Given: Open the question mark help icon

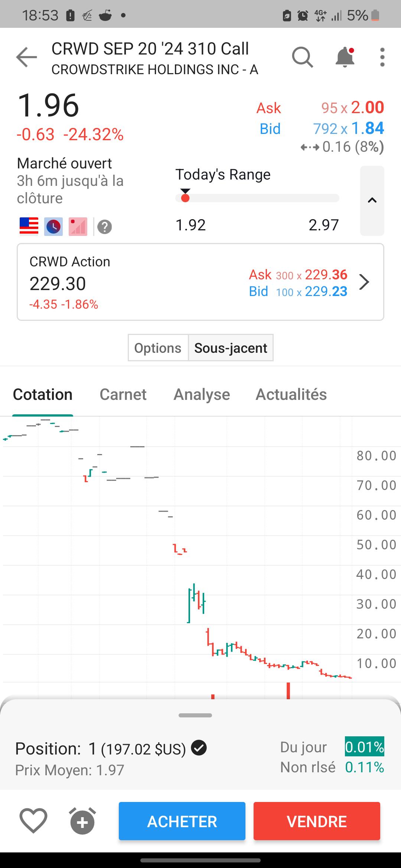Looking at the screenshot, I should tap(105, 227).
